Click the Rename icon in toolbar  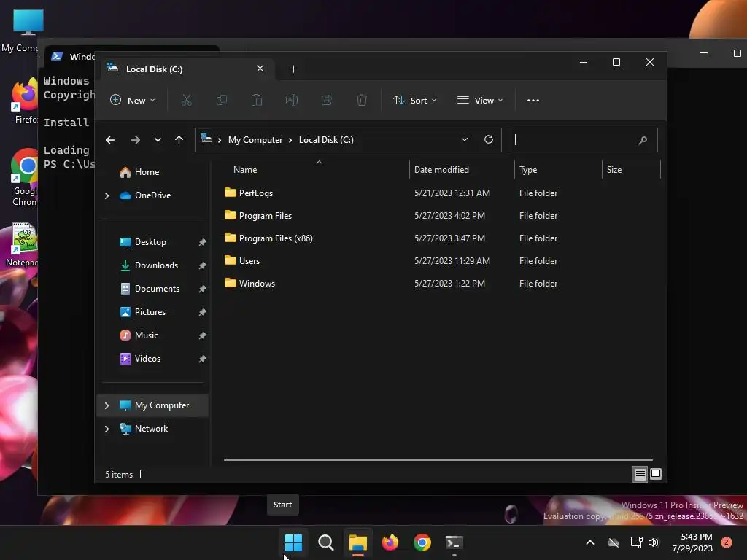point(292,100)
